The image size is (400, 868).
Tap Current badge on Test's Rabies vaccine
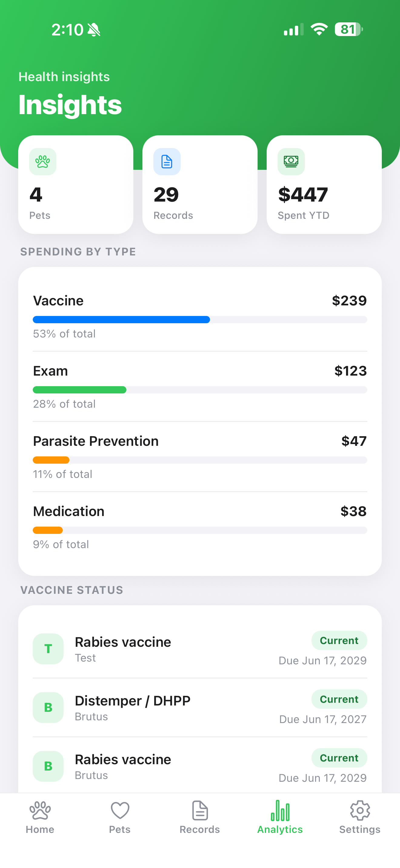point(339,640)
